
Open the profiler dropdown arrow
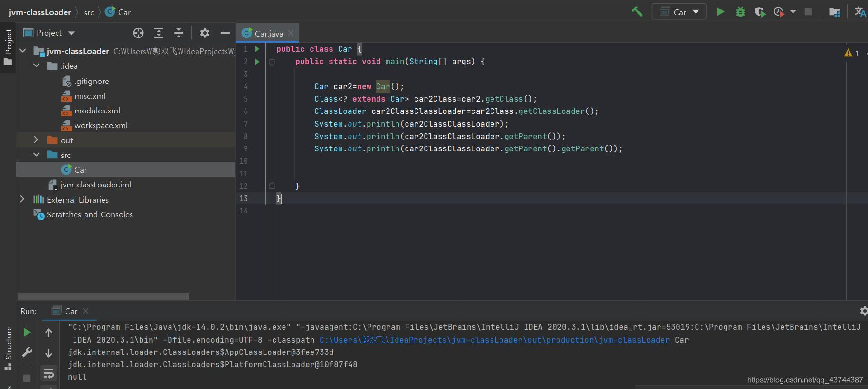tap(793, 12)
